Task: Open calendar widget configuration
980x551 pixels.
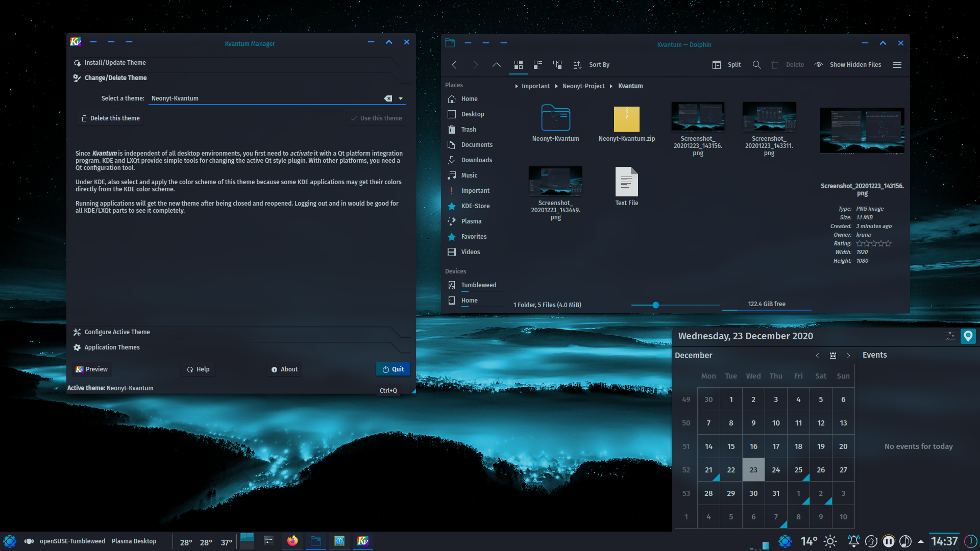Action: 950,336
